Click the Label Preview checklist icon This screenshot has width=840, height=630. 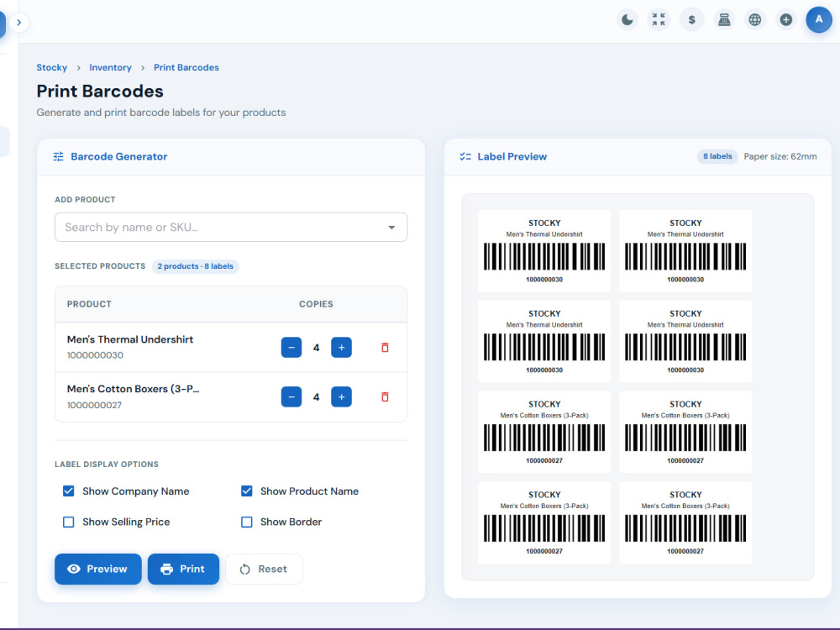pyautogui.click(x=465, y=156)
